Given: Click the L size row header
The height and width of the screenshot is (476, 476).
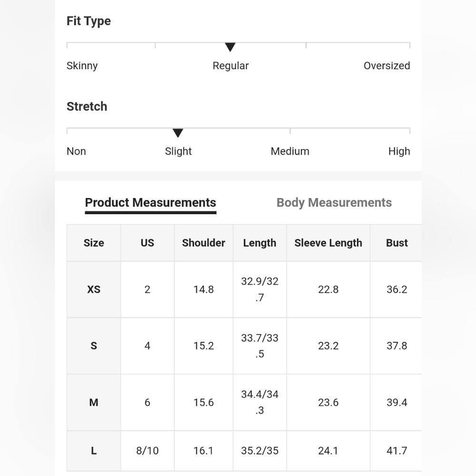Looking at the screenshot, I should point(94,451).
